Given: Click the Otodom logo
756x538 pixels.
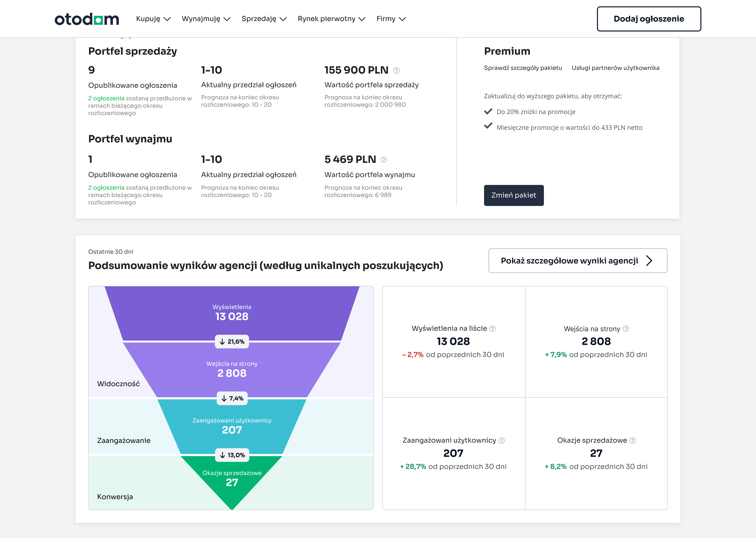Looking at the screenshot, I should 87,19.
